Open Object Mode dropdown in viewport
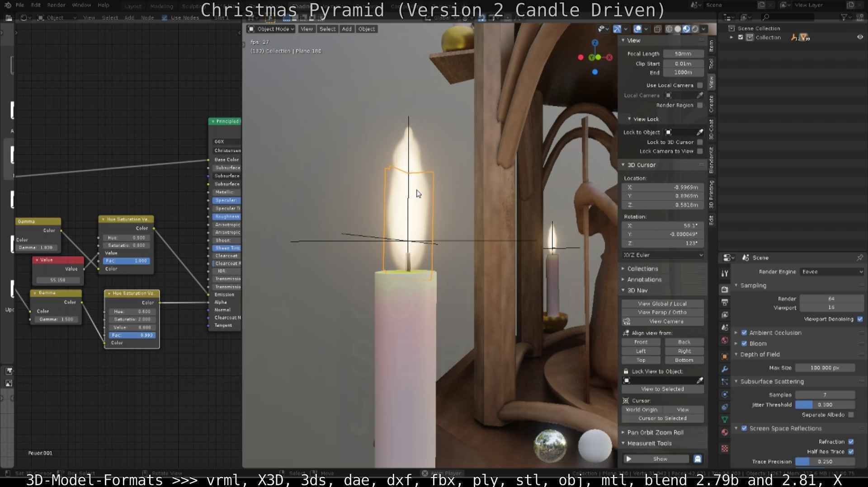Screen dimensions: 868x487 [271, 29]
